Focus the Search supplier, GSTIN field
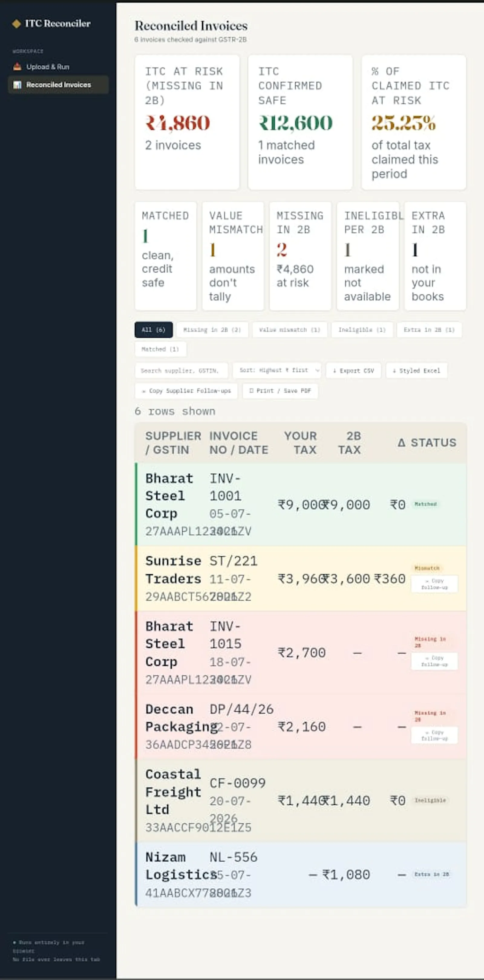 coord(181,370)
